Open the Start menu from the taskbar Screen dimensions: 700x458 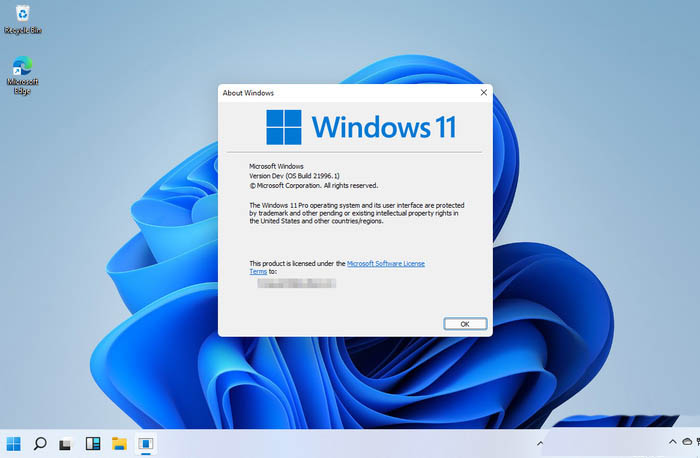[x=15, y=443]
